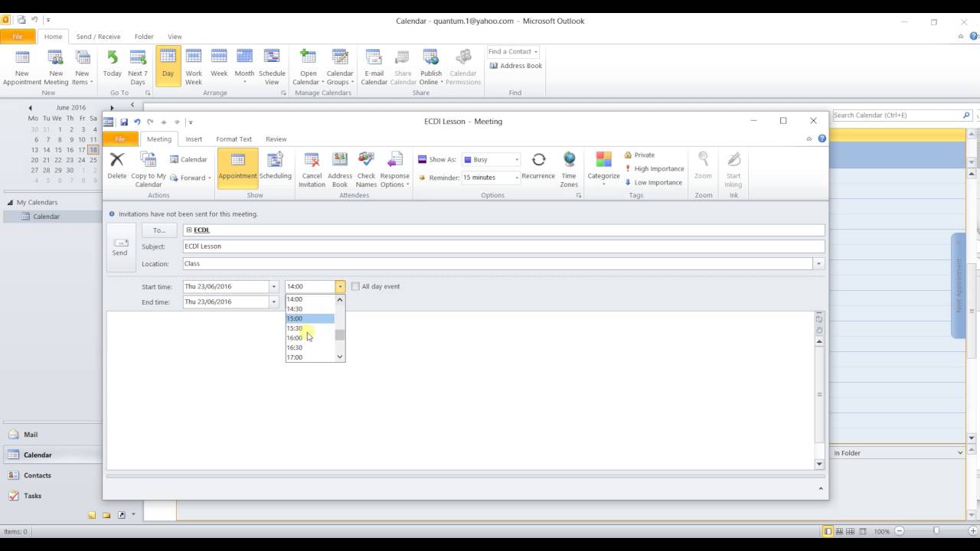This screenshot has width=980, height=551.
Task: Select Calendar item under My Calendars
Action: click(51, 217)
